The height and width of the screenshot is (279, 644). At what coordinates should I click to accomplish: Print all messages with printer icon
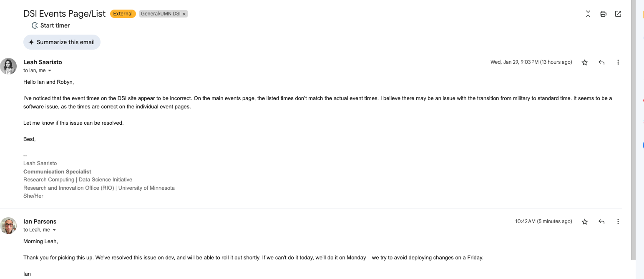point(603,14)
